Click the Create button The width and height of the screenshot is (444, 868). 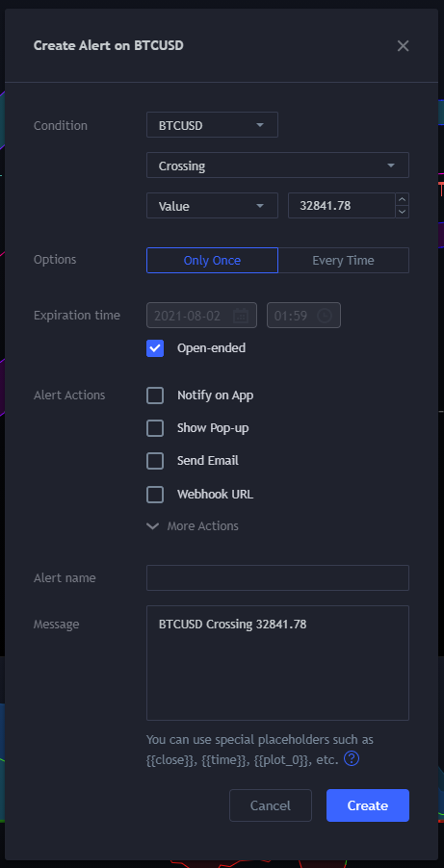pos(368,805)
